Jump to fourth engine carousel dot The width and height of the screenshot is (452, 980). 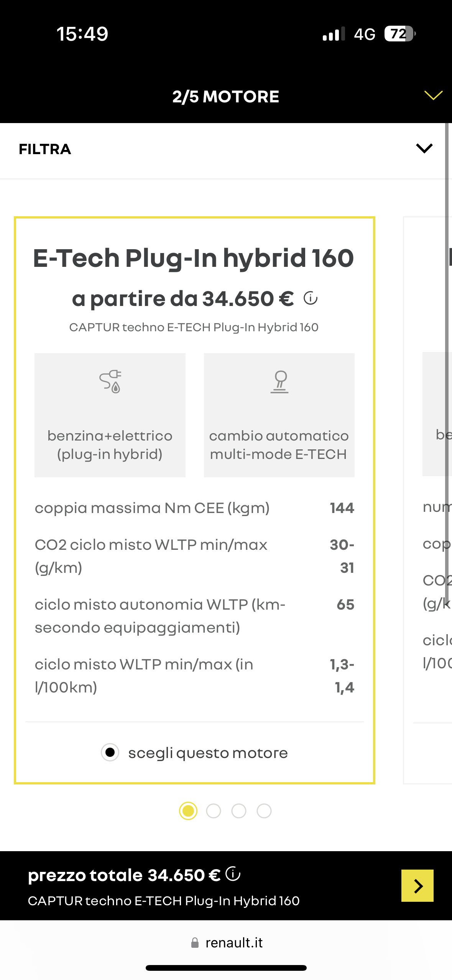(264, 811)
